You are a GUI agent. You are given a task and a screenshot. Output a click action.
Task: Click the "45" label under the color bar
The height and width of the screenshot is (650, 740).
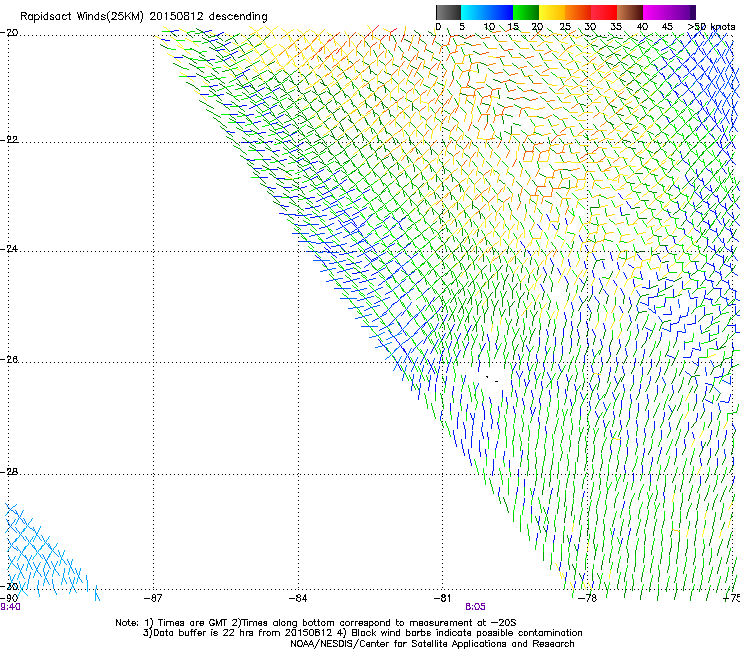pyautogui.click(x=667, y=27)
